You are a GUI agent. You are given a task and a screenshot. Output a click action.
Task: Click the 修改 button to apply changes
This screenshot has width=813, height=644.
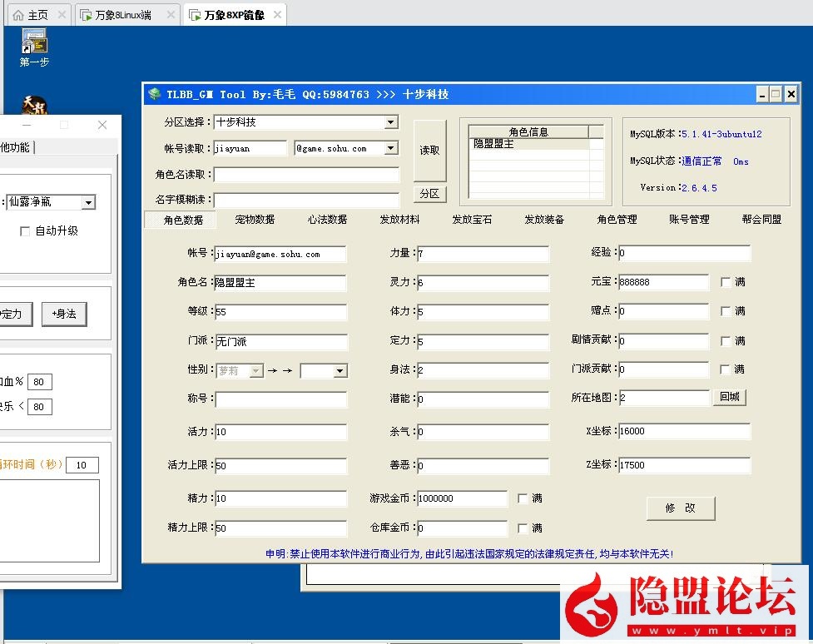pos(681,508)
